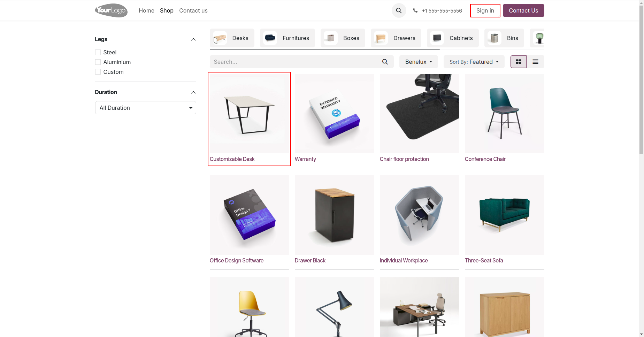Enable the Custom legs filter
The height and width of the screenshot is (337, 644).
tap(98, 72)
